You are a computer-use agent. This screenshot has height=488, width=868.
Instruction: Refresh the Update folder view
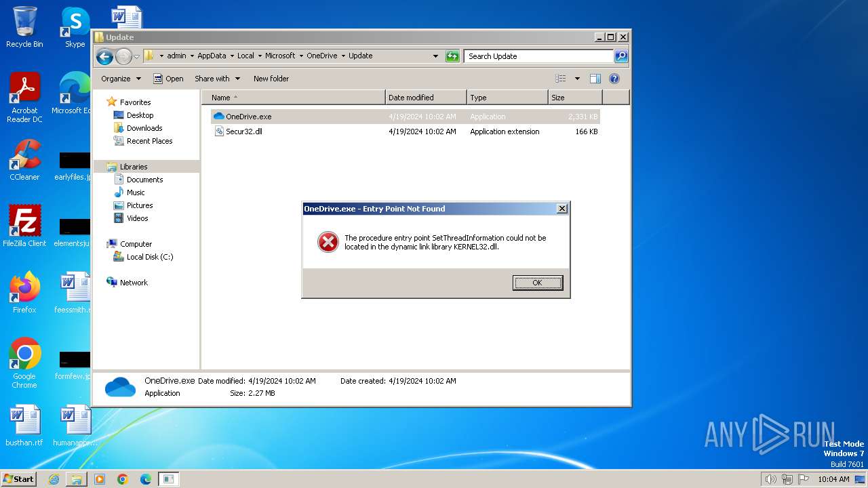coord(452,56)
